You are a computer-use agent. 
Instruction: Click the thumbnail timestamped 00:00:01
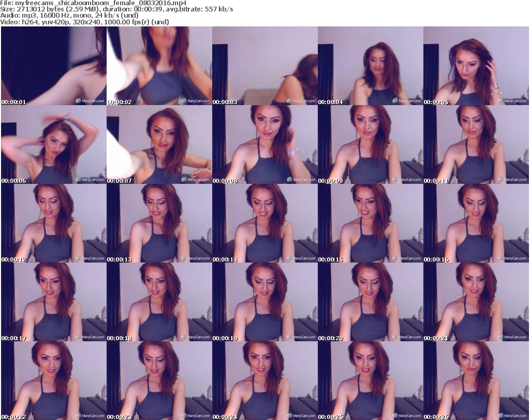pos(54,66)
